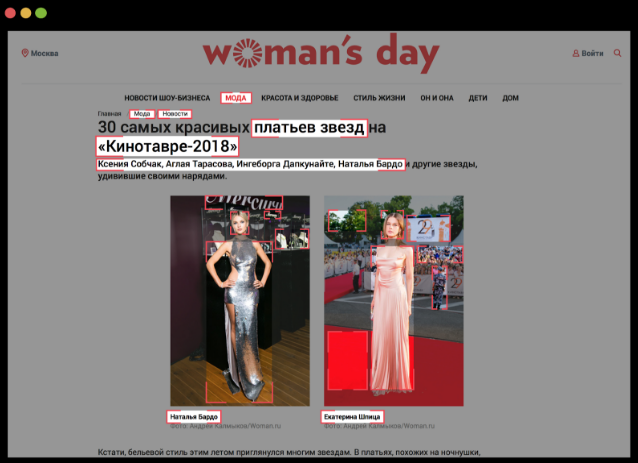This screenshot has width=638, height=463.
Task: Open the Екатерина Шпица pink dress photo
Action: 393,300
